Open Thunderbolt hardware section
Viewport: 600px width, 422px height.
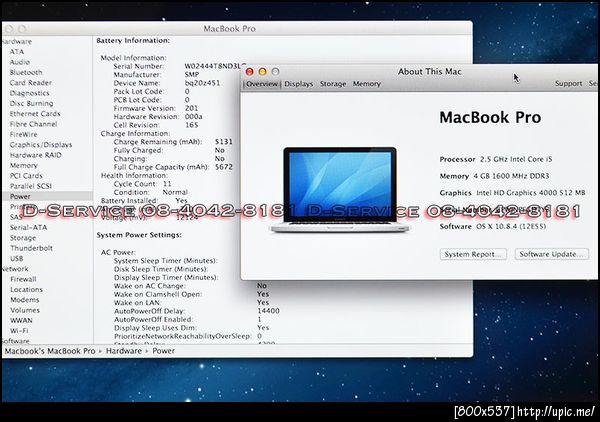coord(31,248)
